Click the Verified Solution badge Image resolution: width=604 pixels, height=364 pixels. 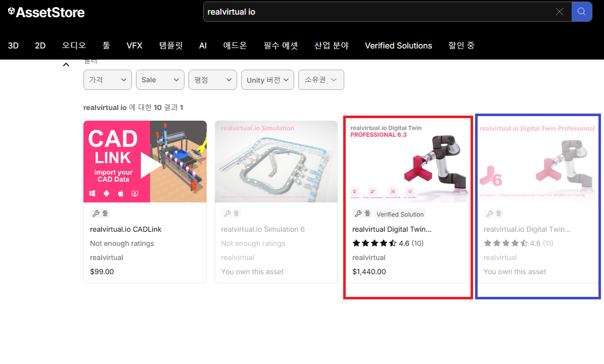pyautogui.click(x=400, y=215)
